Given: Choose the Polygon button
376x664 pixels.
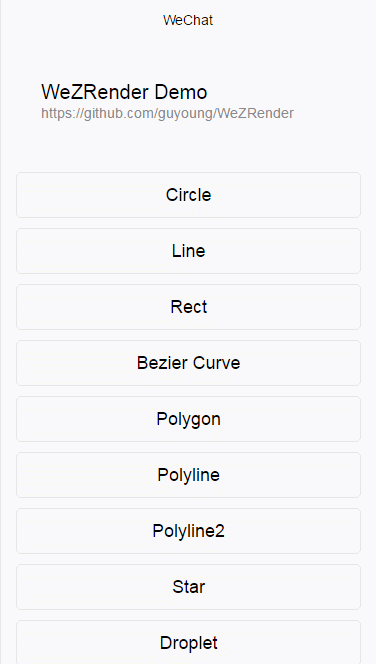Looking at the screenshot, I should (x=188, y=419).
